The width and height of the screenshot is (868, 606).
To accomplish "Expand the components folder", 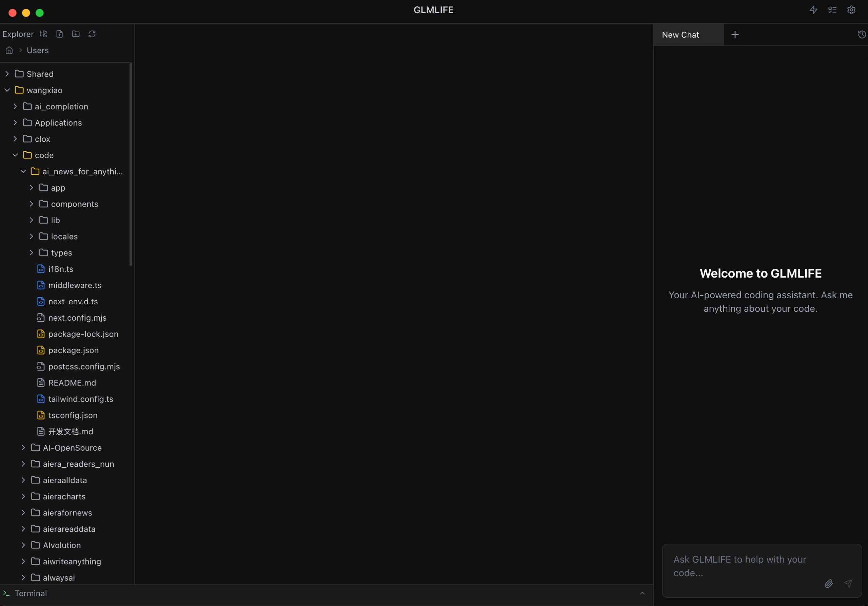I will (32, 204).
